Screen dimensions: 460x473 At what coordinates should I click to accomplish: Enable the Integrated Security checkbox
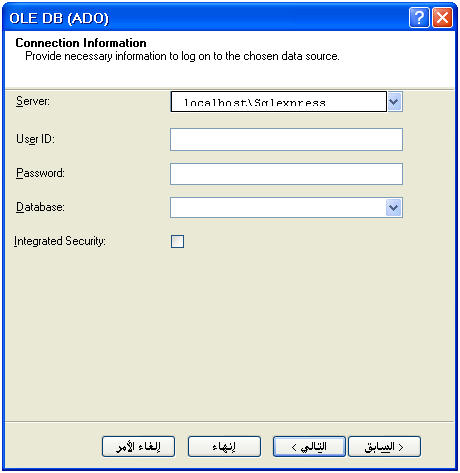[x=177, y=241]
